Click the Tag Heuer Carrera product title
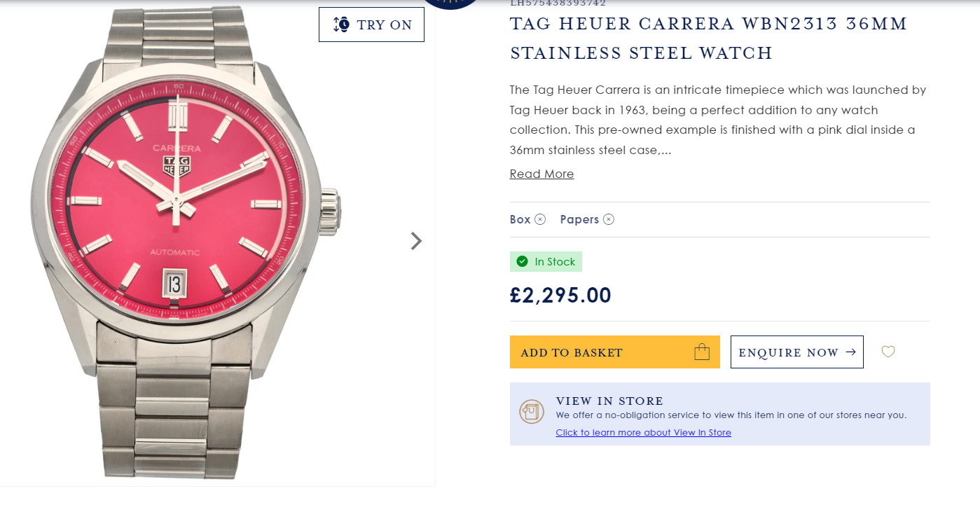 click(708, 39)
